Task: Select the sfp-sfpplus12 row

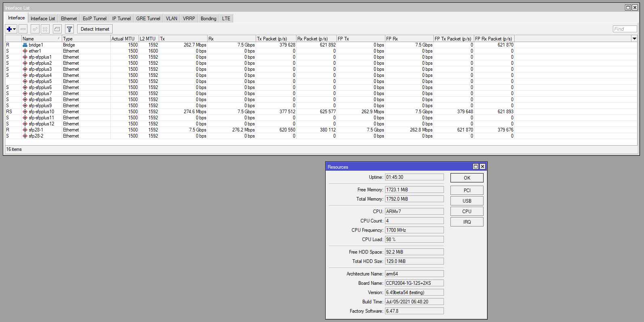Action: click(x=321, y=124)
